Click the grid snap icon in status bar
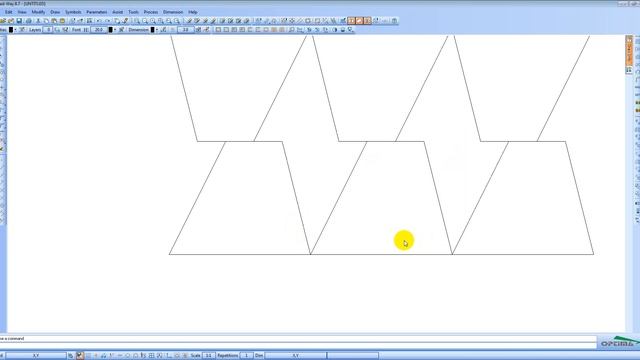The image size is (640, 360). tap(151, 356)
